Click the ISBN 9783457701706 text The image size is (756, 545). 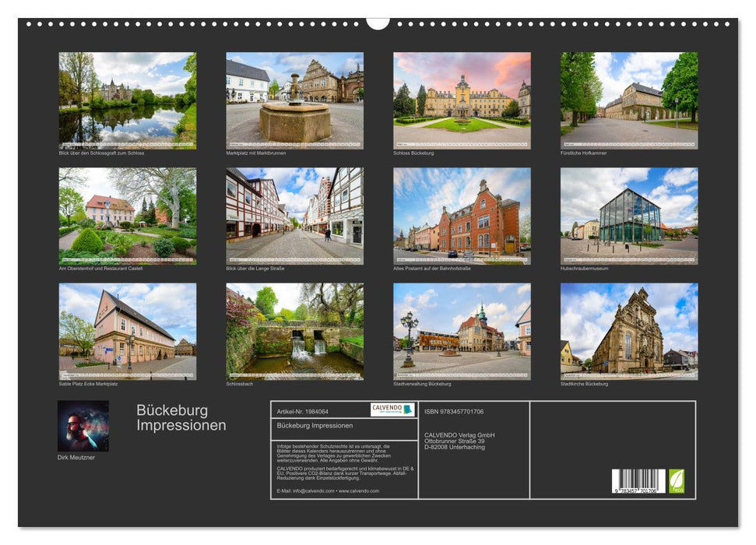point(454,411)
